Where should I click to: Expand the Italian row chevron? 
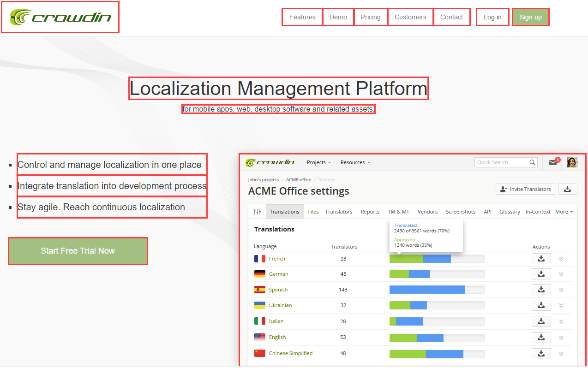[561, 321]
